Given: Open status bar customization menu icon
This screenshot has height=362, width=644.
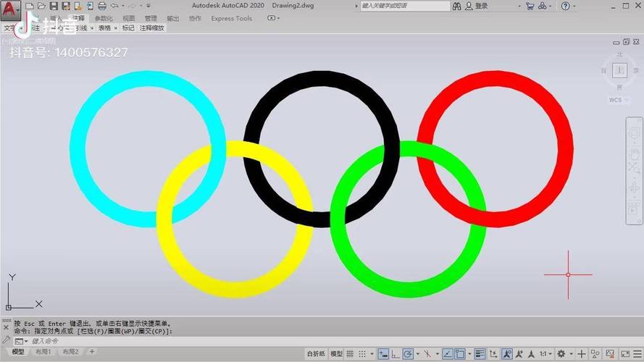Looking at the screenshot, I should [x=637, y=354].
